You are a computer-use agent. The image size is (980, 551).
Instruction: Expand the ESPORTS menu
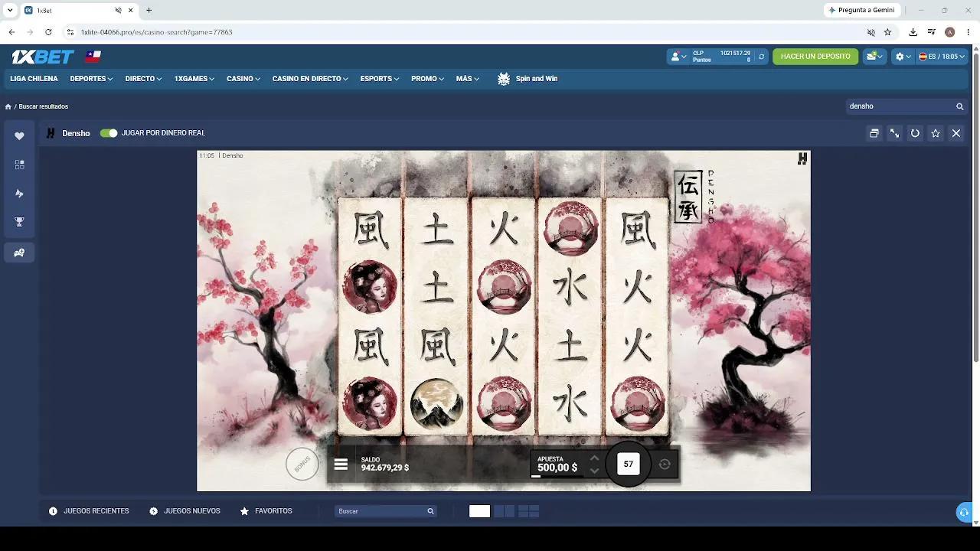click(x=380, y=79)
